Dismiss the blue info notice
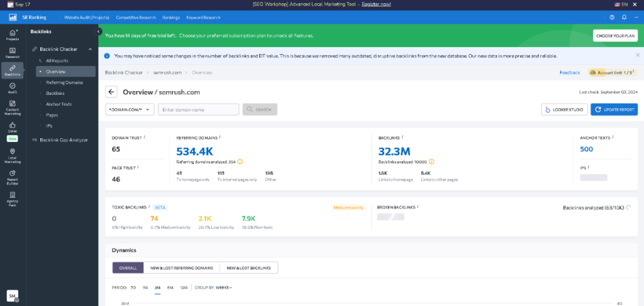 pos(638,55)
